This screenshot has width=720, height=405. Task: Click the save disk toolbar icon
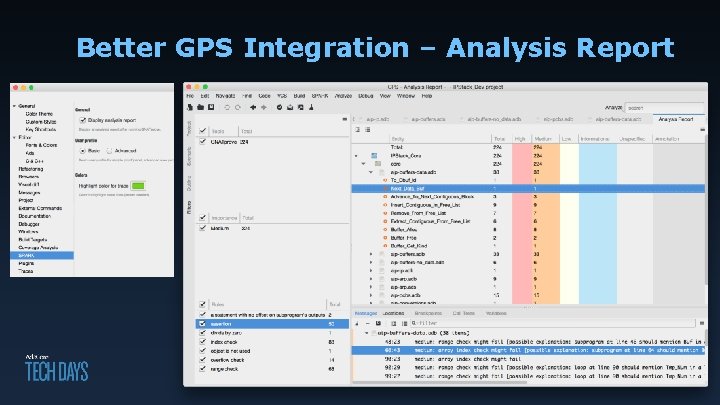pos(211,107)
